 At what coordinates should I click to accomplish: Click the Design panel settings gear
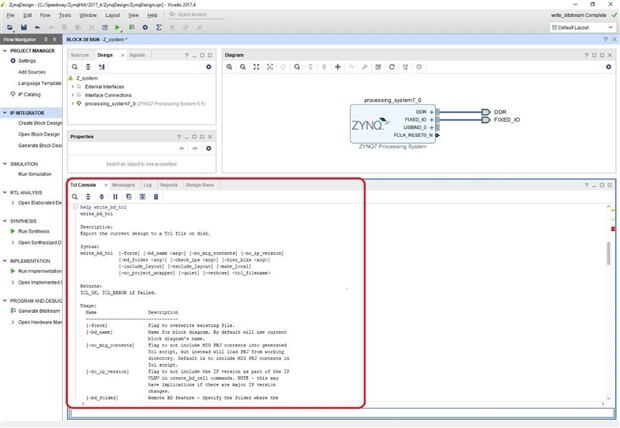[x=208, y=66]
